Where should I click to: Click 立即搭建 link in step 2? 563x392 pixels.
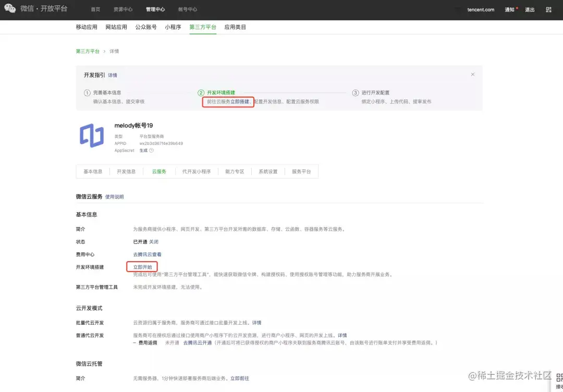click(239, 102)
